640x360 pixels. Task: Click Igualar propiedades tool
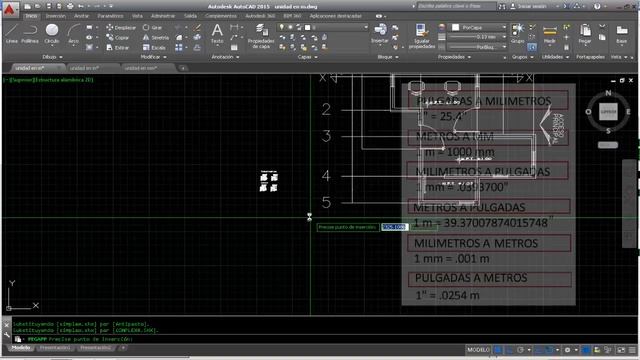[422, 36]
